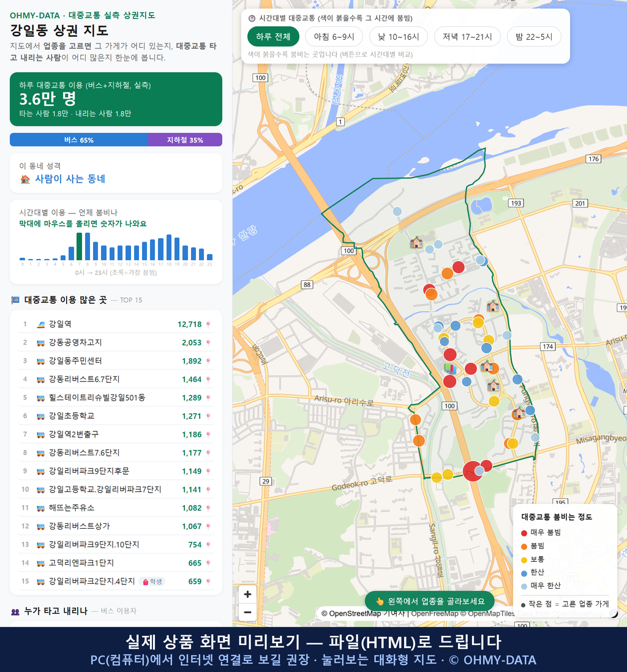Click the 고덕리엔파크1단지 stop name
Viewport: 627px width, 672px height.
pos(81,562)
